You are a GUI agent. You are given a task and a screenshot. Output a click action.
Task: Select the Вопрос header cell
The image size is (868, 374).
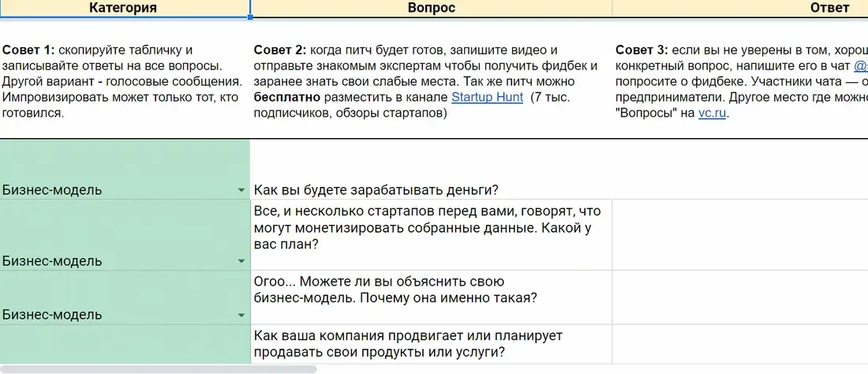pyautogui.click(x=431, y=9)
